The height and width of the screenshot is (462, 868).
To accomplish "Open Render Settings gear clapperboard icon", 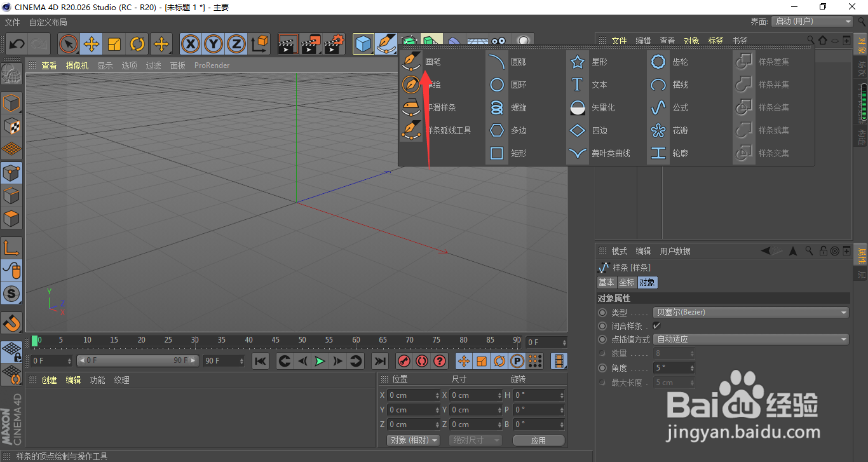I will point(334,44).
